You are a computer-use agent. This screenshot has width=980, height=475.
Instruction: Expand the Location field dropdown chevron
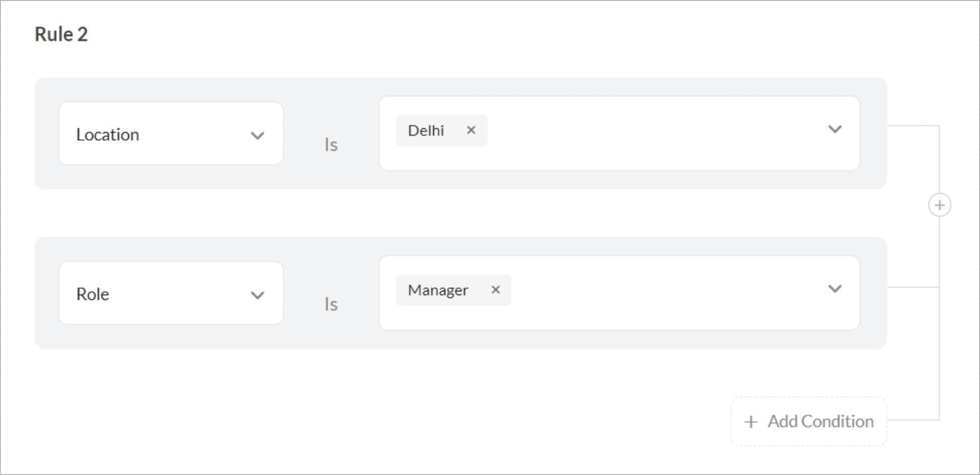click(257, 135)
